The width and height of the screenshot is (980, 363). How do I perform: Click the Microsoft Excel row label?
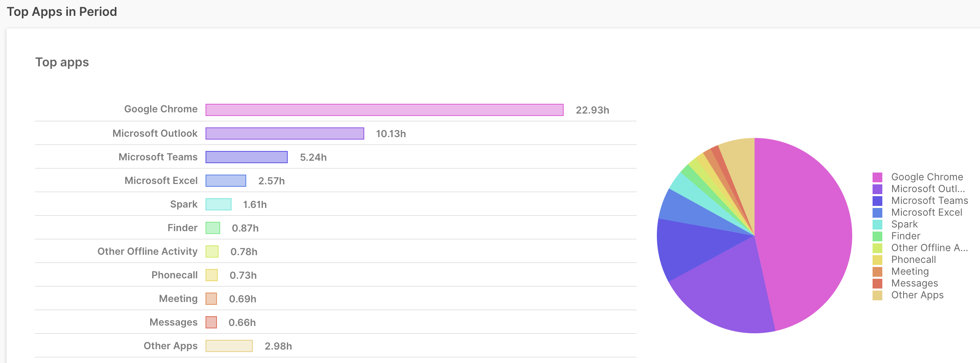(161, 181)
